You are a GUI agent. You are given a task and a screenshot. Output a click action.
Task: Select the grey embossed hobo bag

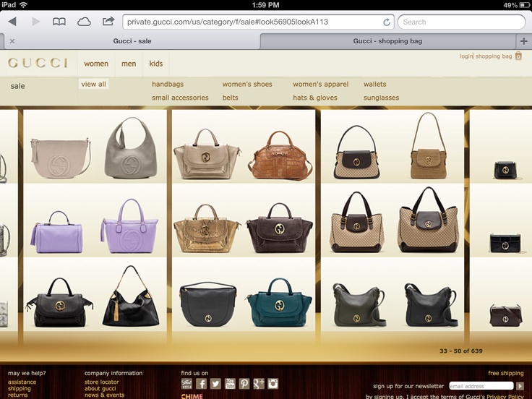pos(131,148)
